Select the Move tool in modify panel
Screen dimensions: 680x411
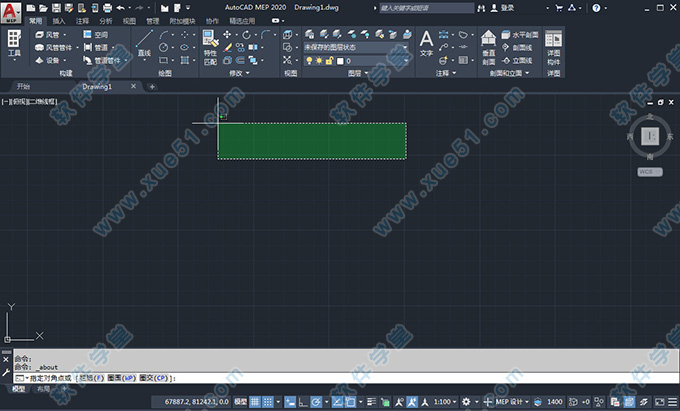(227, 35)
